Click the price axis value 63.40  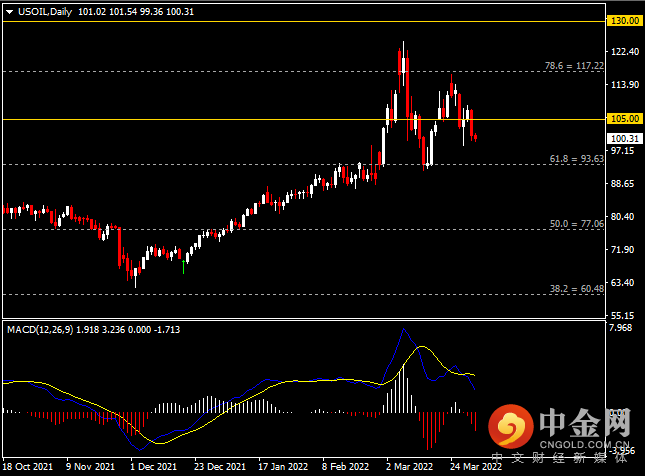point(622,283)
